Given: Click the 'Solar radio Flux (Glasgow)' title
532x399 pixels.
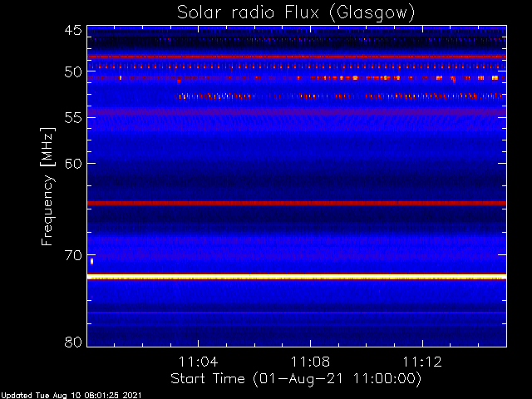Looking at the screenshot, I should pos(296,13).
